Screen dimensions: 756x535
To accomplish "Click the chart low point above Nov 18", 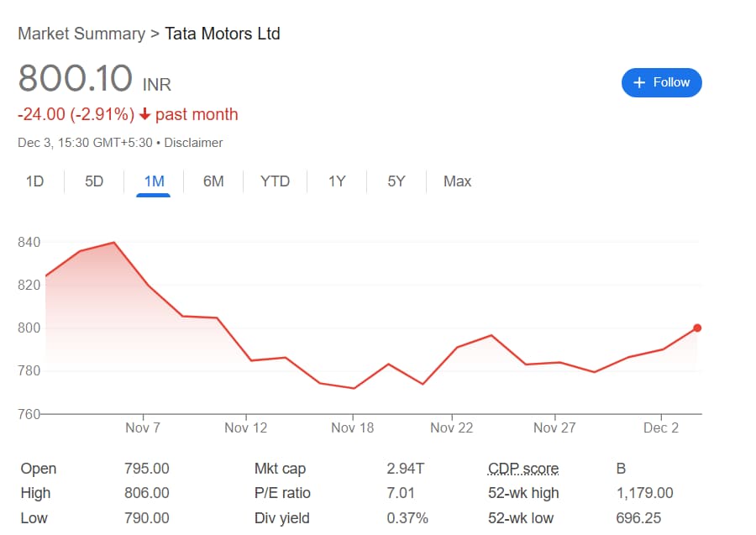I will click(x=354, y=389).
